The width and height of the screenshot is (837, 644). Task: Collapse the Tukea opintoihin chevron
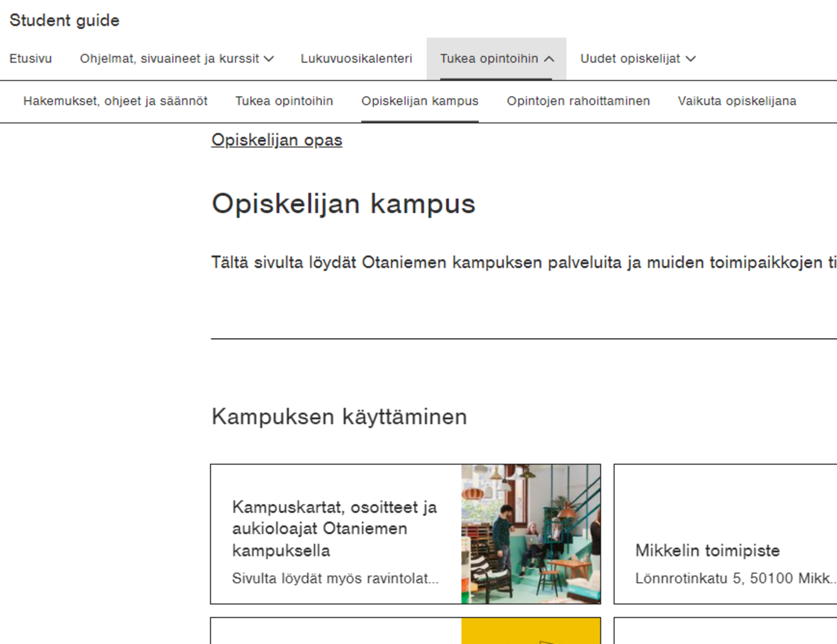click(x=549, y=59)
